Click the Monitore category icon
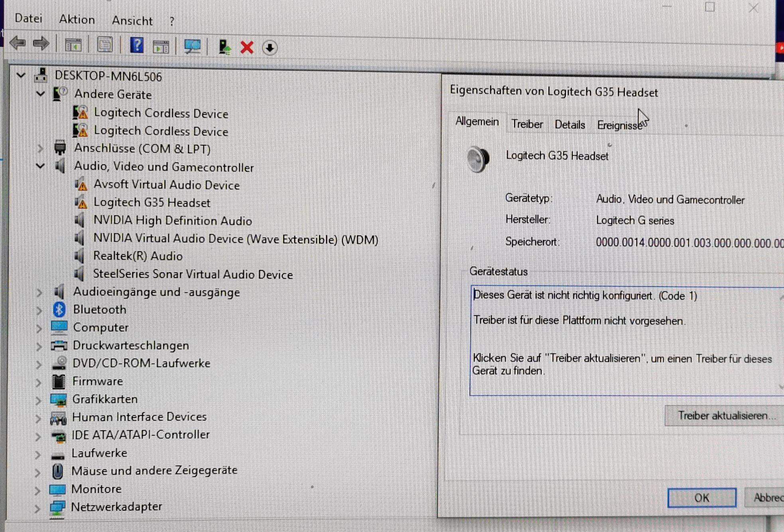The width and height of the screenshot is (784, 532). 57,489
